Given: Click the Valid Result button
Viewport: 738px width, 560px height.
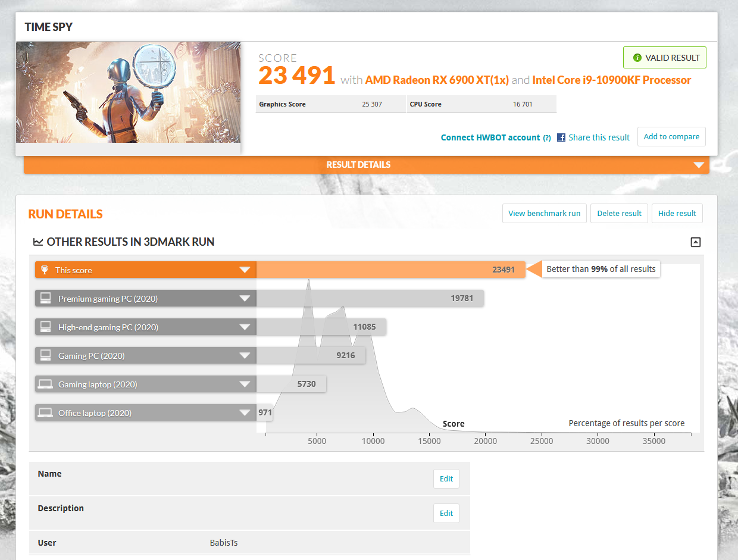Looking at the screenshot, I should click(x=665, y=58).
